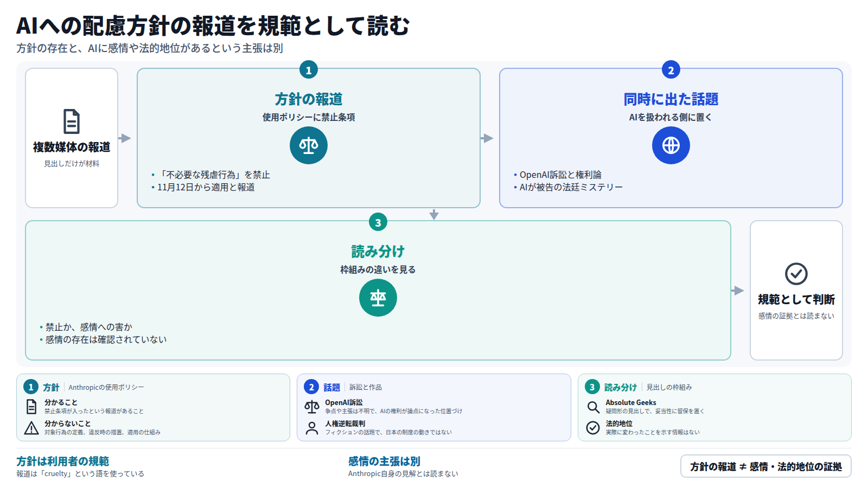Image resolution: width=868 pixels, height=488 pixels.
Task: Click the text 実際に変わったことを示す情報はない
Action: [x=653, y=432]
